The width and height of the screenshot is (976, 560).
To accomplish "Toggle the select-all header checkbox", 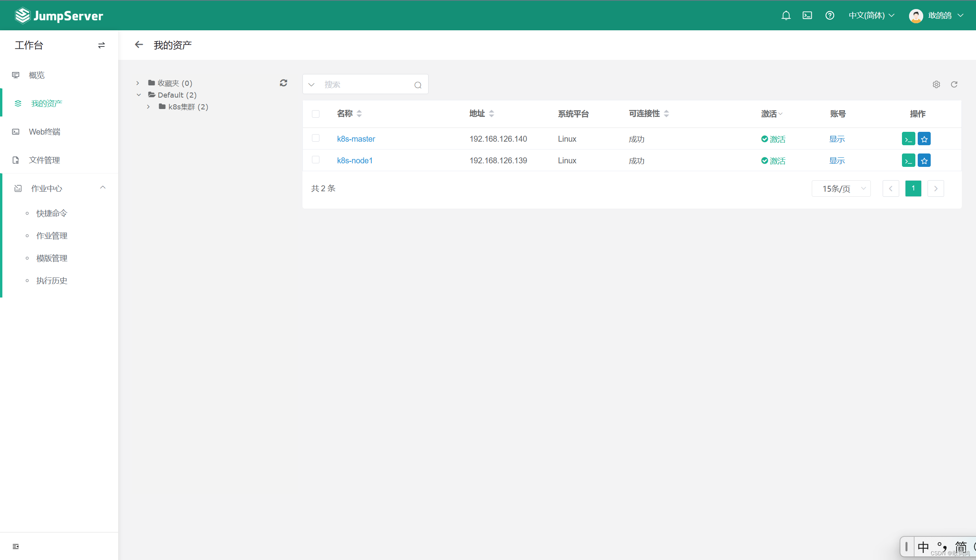I will coord(315,114).
